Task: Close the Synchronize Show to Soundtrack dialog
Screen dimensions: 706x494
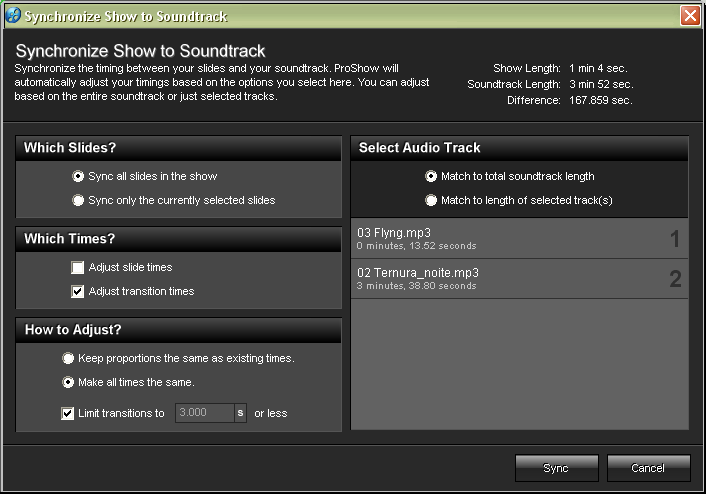Action: (689, 16)
